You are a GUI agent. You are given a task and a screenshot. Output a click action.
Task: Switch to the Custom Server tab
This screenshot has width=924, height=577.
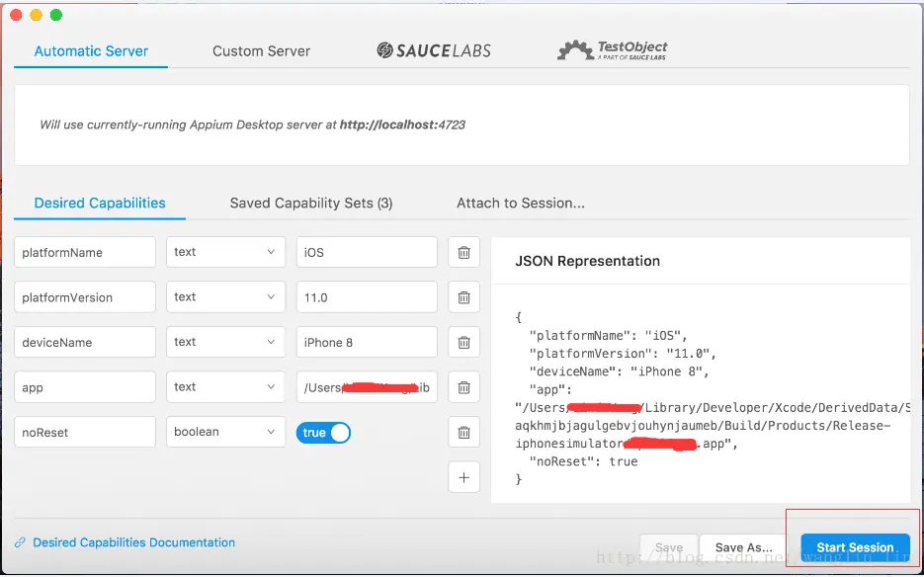point(261,51)
